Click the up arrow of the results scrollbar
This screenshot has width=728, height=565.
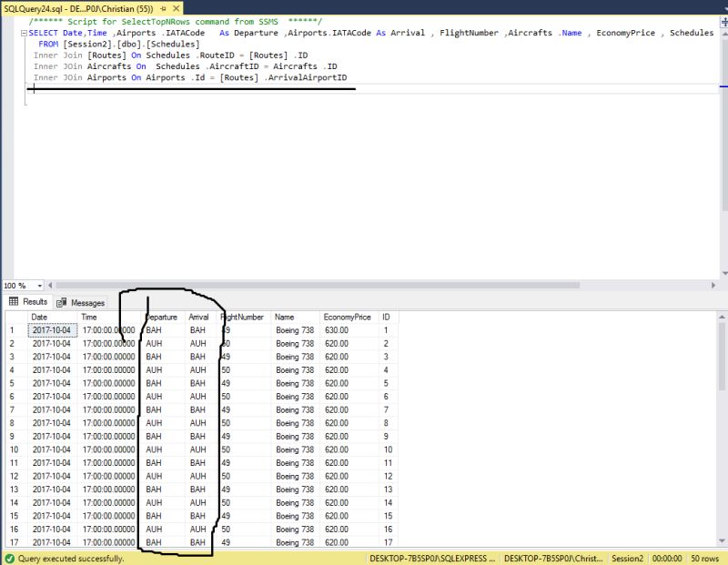point(722,317)
